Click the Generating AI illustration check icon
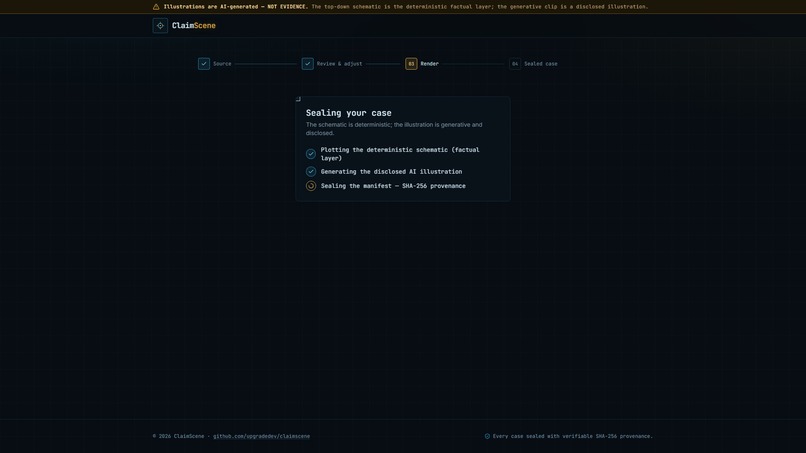This screenshot has height=453, width=806. pyautogui.click(x=310, y=171)
